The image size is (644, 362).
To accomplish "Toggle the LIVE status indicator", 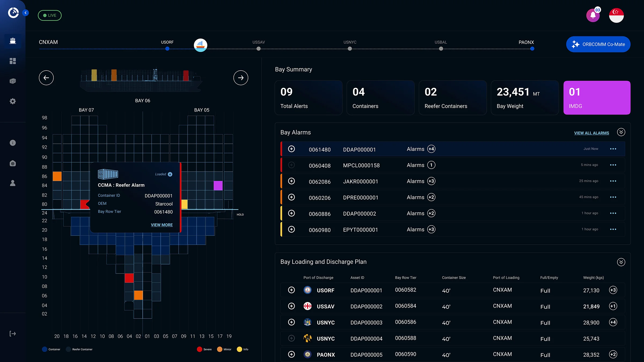I will click(x=50, y=15).
